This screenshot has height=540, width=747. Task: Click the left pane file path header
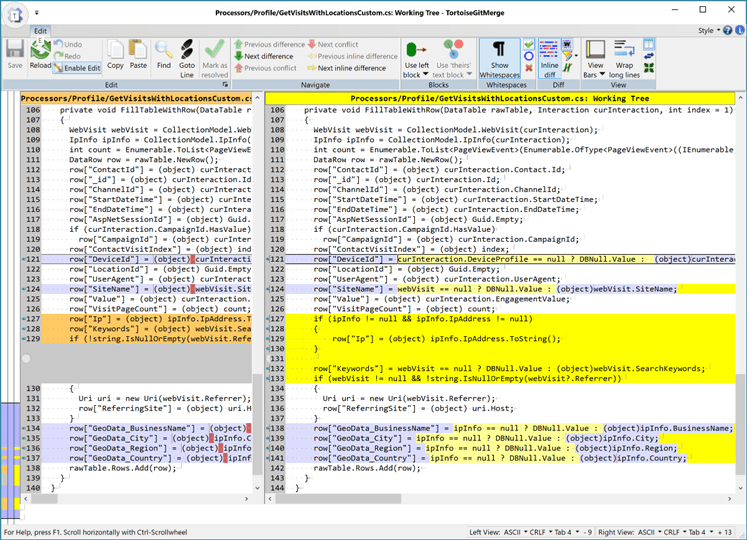click(x=136, y=98)
